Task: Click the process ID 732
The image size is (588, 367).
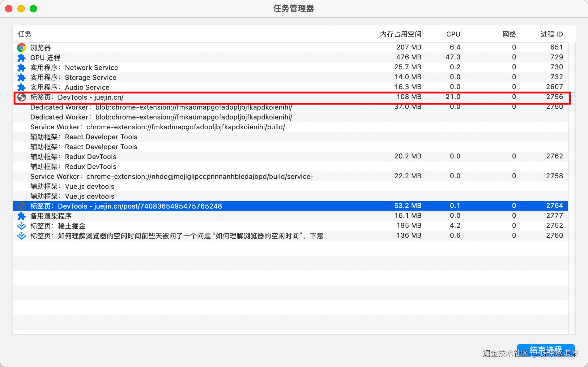Action: coord(556,77)
